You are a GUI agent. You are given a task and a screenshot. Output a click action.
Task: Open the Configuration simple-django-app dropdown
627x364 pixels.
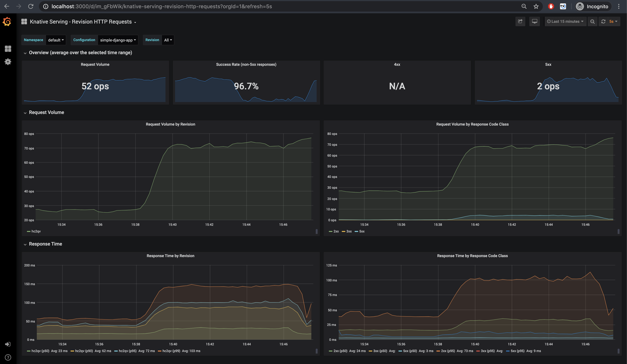point(118,40)
